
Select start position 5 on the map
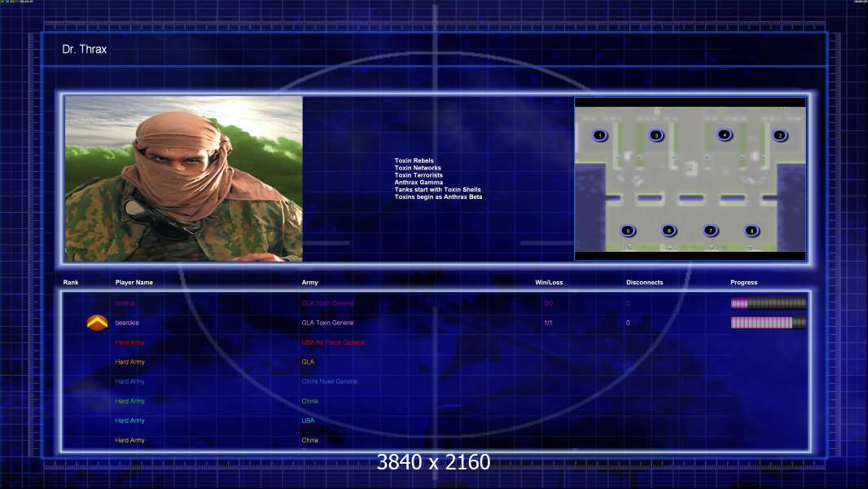(x=628, y=231)
